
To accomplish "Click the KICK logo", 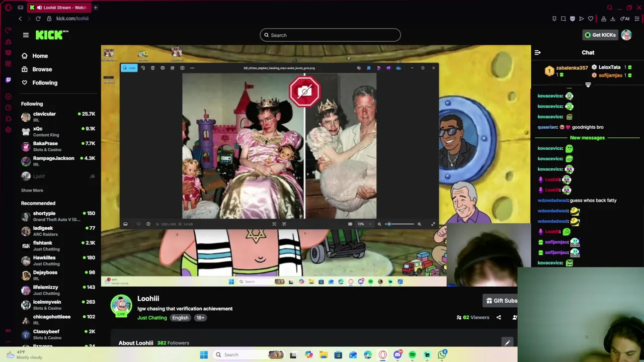I will 52,35.
